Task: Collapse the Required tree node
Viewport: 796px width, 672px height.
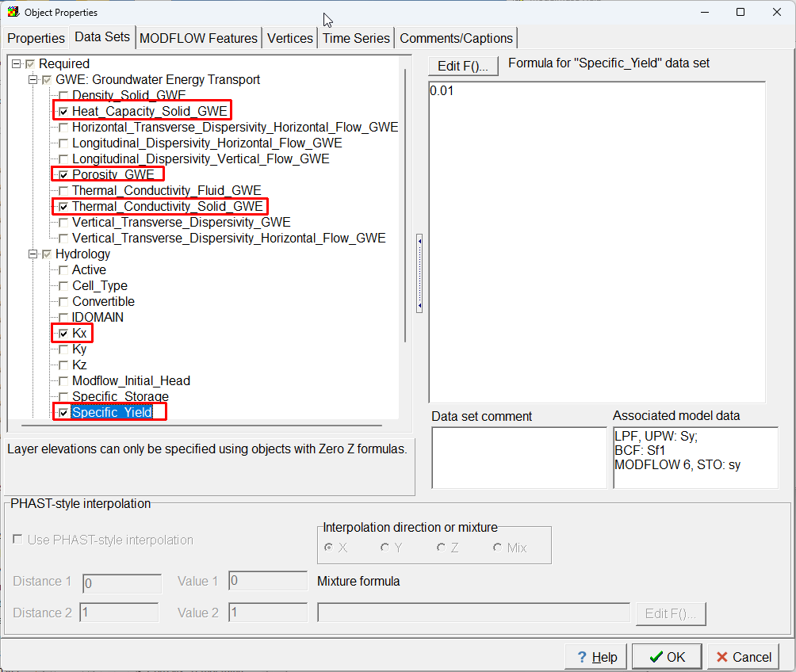Action: click(16, 64)
